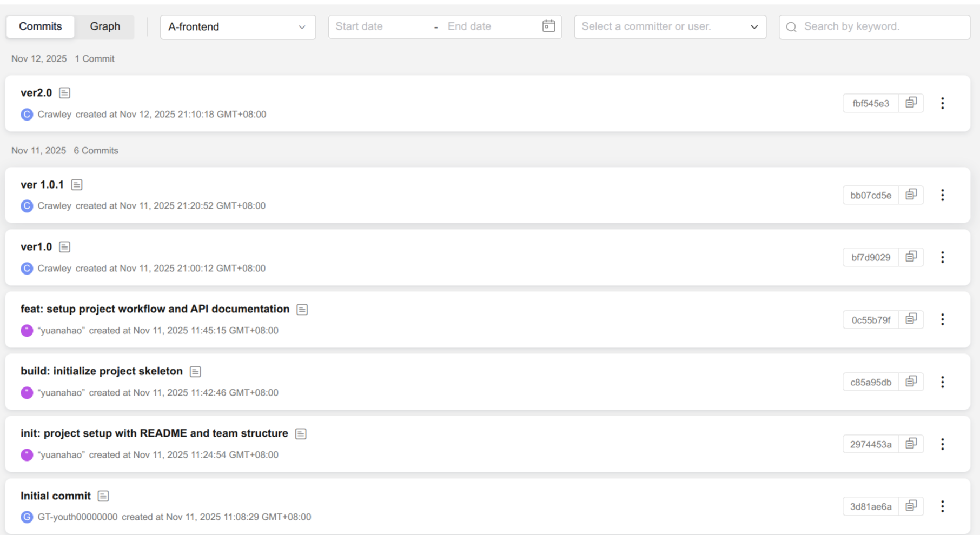The image size is (980, 535).
Task: Open more options for init: project setup commit
Action: [x=943, y=444]
